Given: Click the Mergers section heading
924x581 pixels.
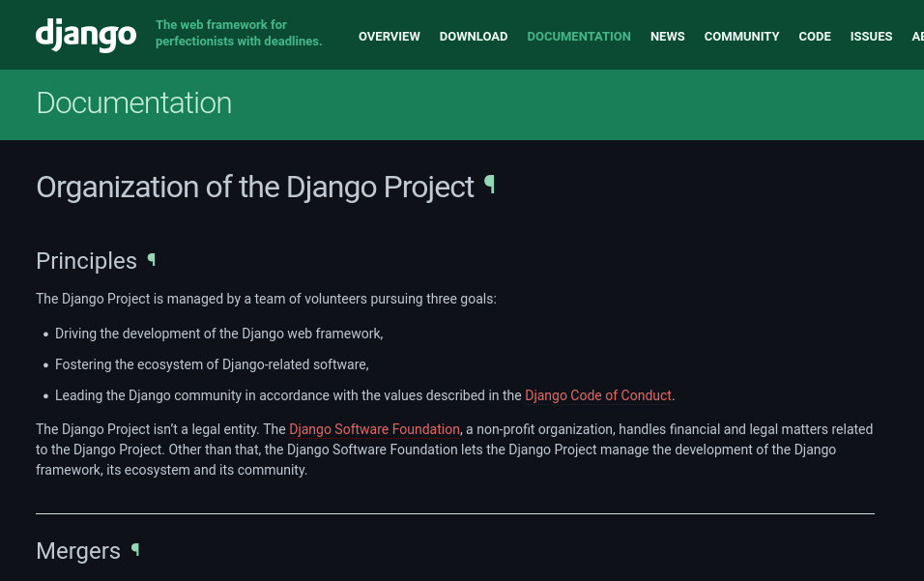Looking at the screenshot, I should pos(77,551).
